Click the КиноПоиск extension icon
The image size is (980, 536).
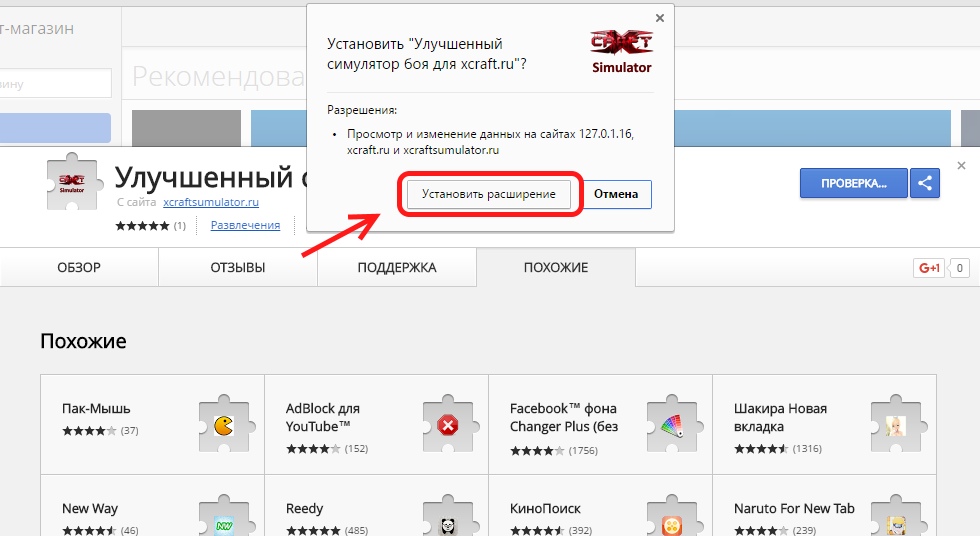671,524
